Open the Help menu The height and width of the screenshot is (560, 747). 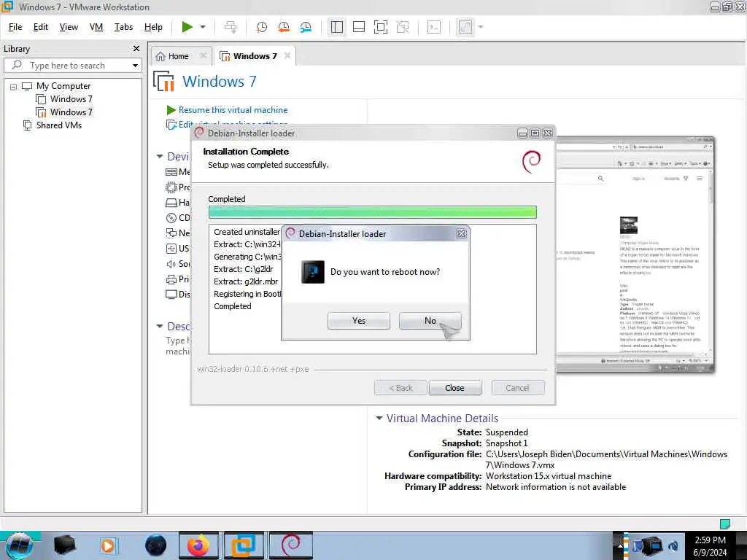(153, 27)
